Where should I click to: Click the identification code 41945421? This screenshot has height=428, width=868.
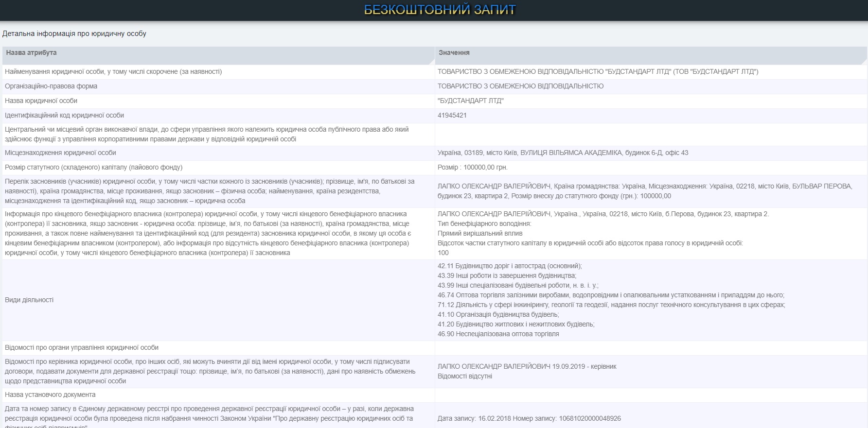pos(452,115)
